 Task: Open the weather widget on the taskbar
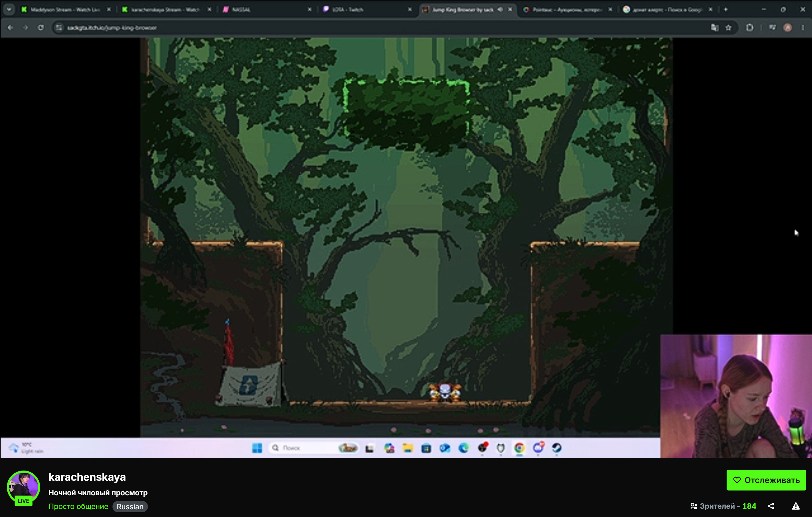point(26,448)
